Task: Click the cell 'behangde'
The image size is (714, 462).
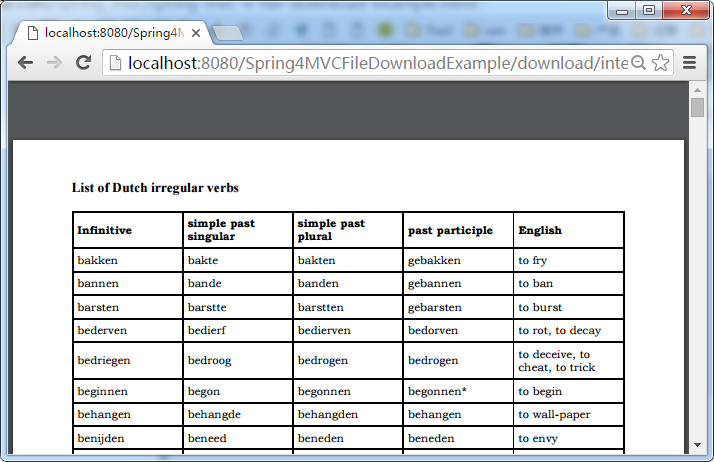Action: 238,415
